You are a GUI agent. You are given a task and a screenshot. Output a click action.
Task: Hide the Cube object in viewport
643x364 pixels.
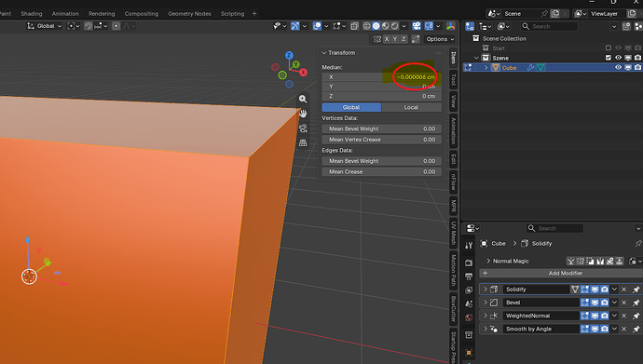[x=618, y=68]
